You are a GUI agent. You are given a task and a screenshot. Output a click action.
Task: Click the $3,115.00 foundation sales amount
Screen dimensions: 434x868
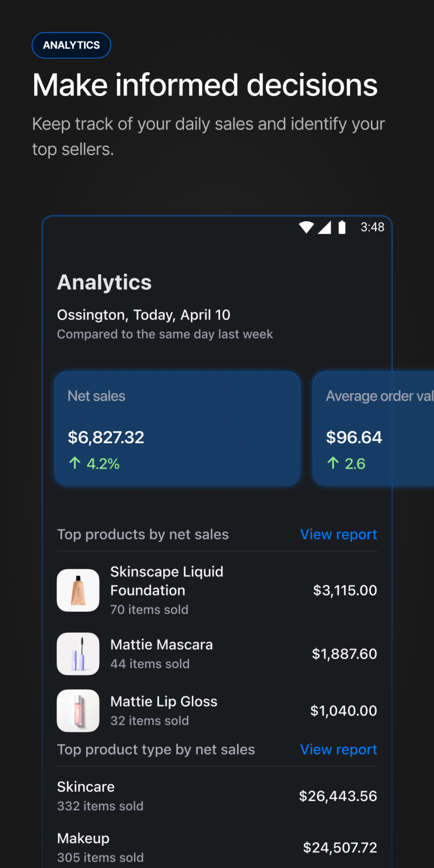[345, 590]
